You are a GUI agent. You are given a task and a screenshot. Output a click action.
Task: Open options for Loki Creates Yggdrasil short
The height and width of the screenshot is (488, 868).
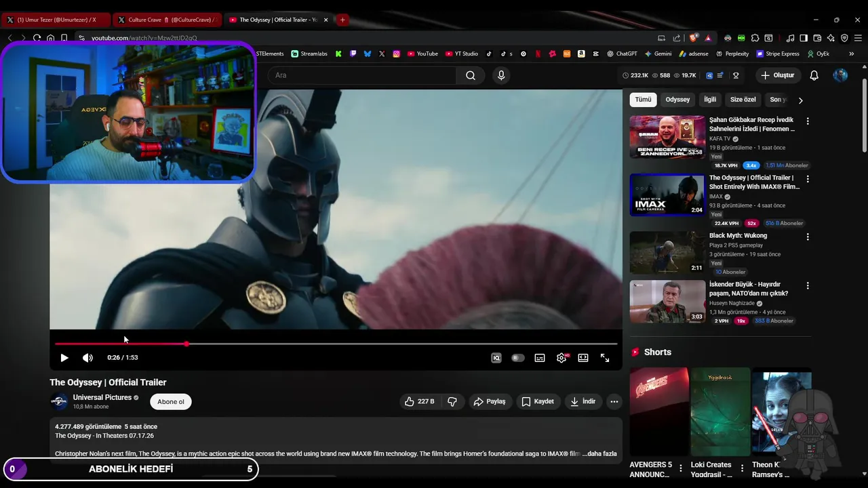pos(743,468)
